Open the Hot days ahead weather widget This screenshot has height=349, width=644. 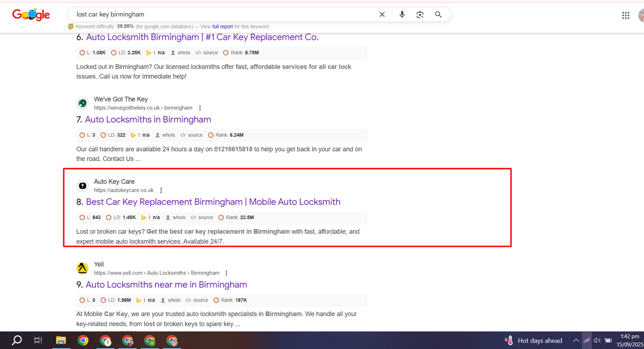click(x=534, y=341)
